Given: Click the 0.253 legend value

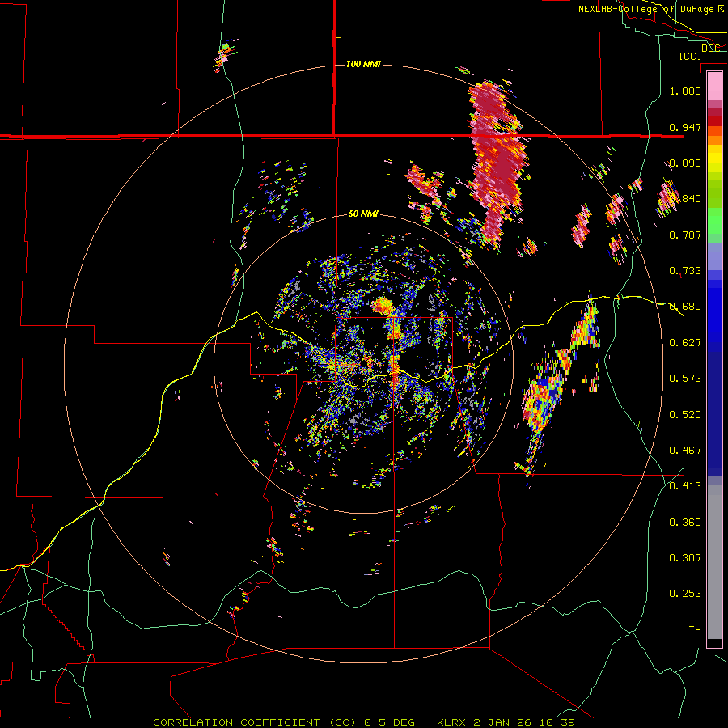Looking at the screenshot, I should (685, 594).
